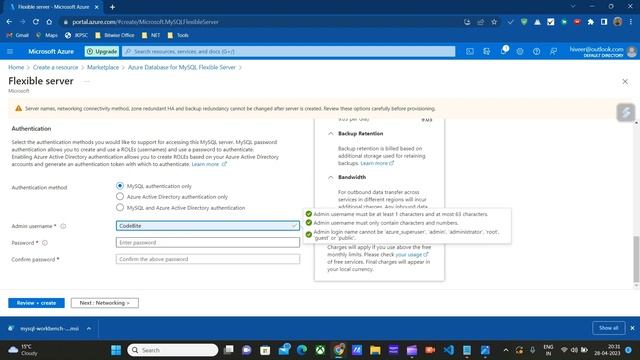This screenshot has width=640, height=360.
Task: Open Directories and subscriptions filter icon
Action: point(487,51)
